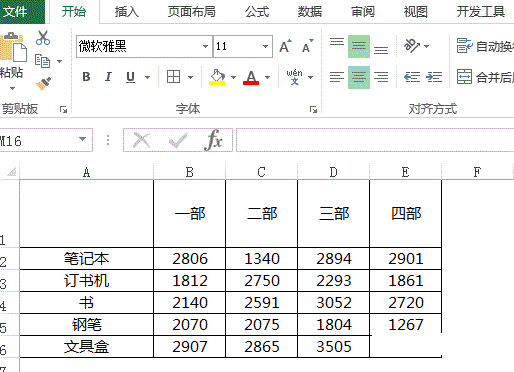Expand fill color dropdown arrow
The image size is (514, 372).
[233, 77]
